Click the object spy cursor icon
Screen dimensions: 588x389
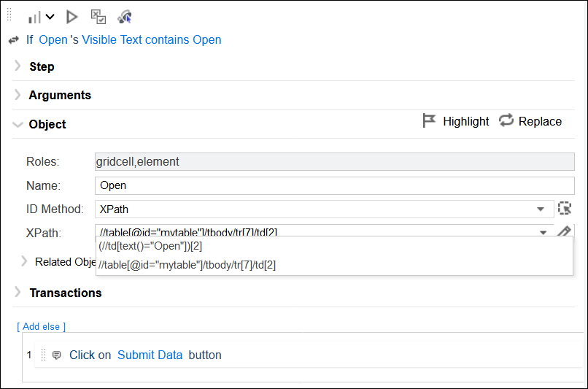tap(125, 17)
